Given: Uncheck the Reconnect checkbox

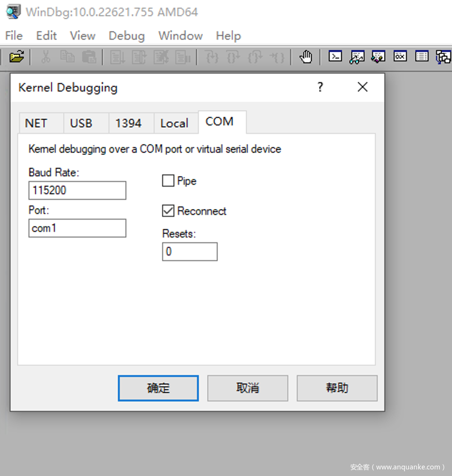Looking at the screenshot, I should point(168,211).
